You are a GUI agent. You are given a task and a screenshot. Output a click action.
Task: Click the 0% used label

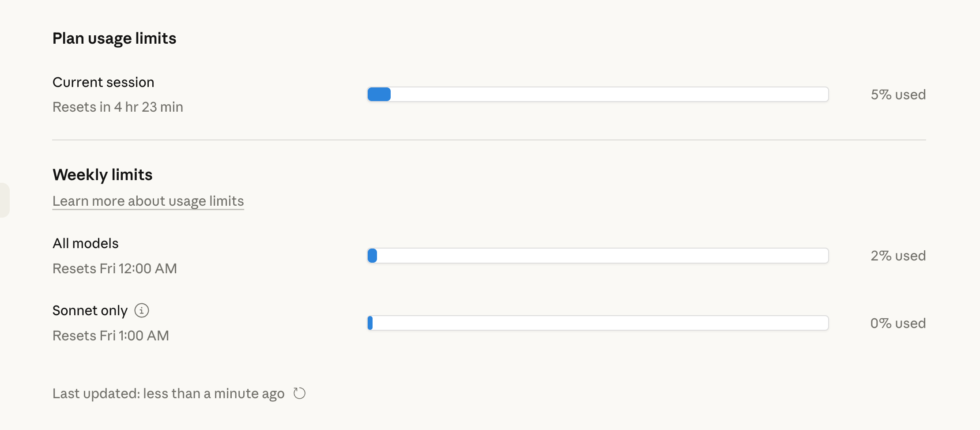(x=898, y=323)
